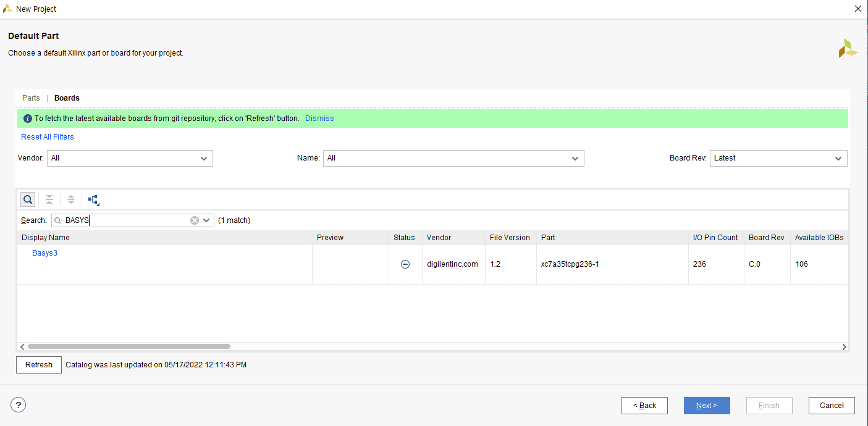
Task: Click the info icon in the green banner
Action: (x=28, y=119)
